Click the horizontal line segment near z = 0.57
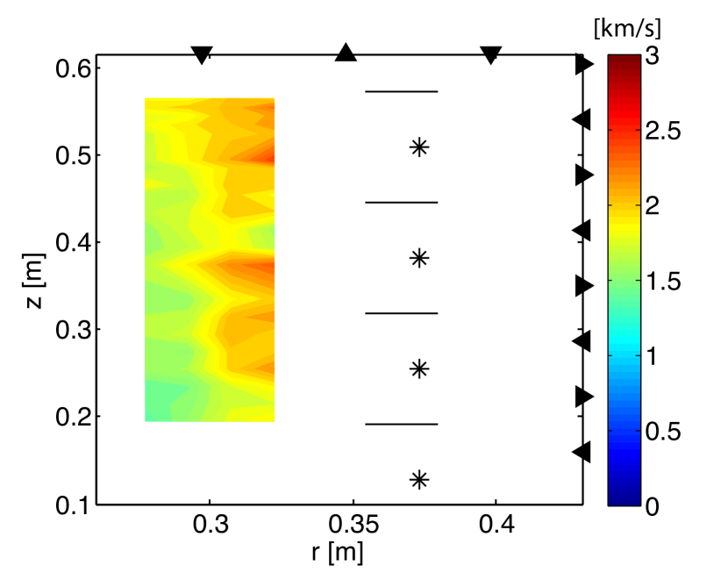728x573 pixels. tap(402, 91)
